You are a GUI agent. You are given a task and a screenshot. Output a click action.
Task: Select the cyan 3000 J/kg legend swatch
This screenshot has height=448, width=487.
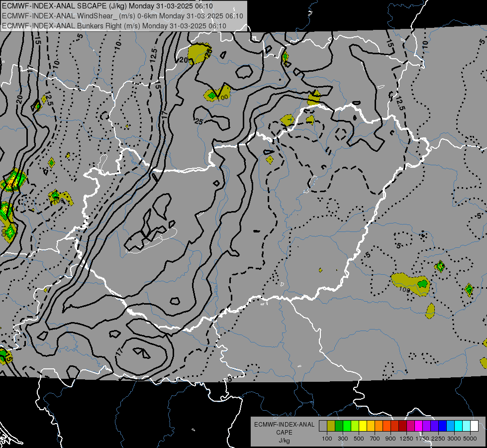459,426
